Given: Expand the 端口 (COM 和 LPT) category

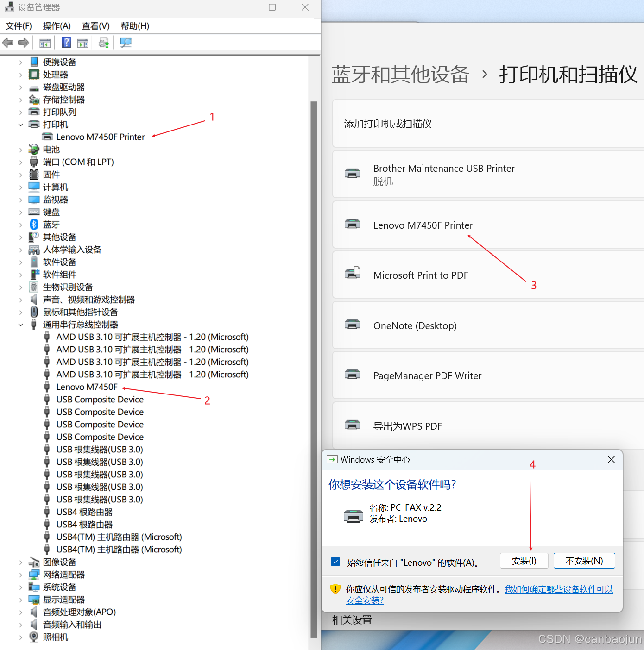Looking at the screenshot, I should click(20, 162).
